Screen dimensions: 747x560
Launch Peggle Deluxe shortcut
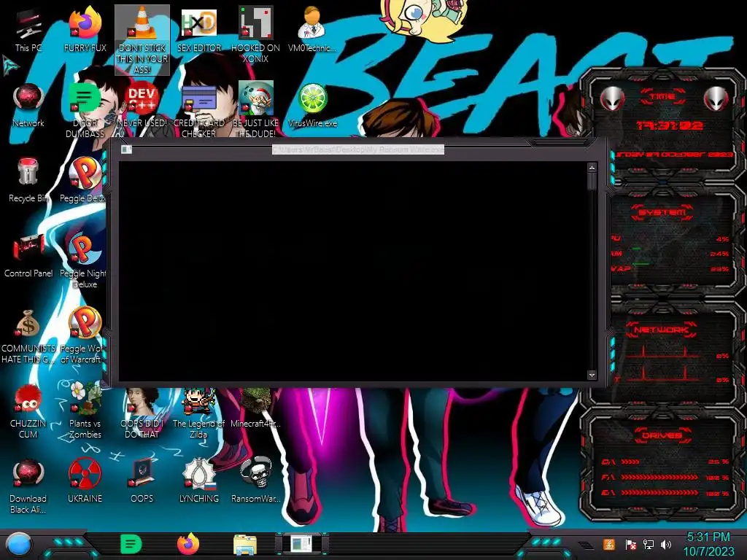(83, 180)
